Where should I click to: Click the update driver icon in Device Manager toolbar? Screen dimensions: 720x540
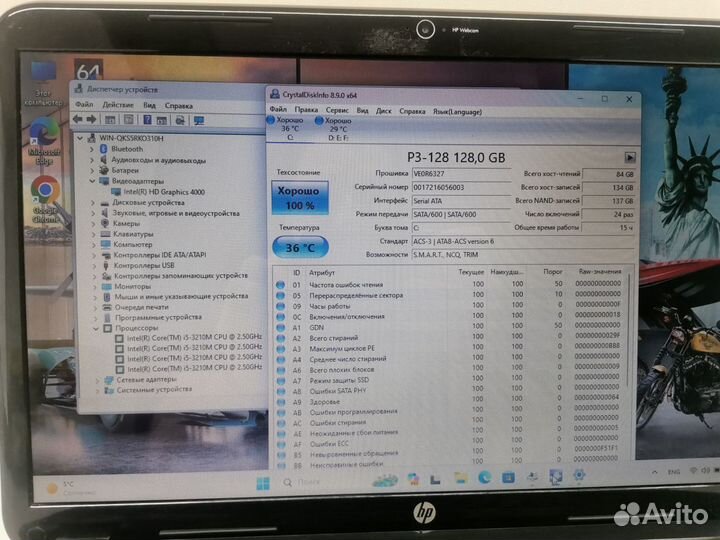pyautogui.click(x=180, y=120)
